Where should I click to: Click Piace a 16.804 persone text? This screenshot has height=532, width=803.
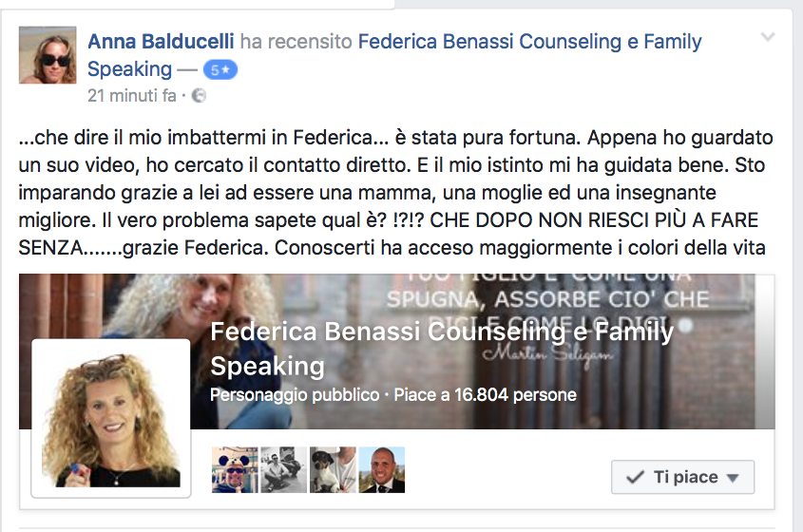point(485,395)
